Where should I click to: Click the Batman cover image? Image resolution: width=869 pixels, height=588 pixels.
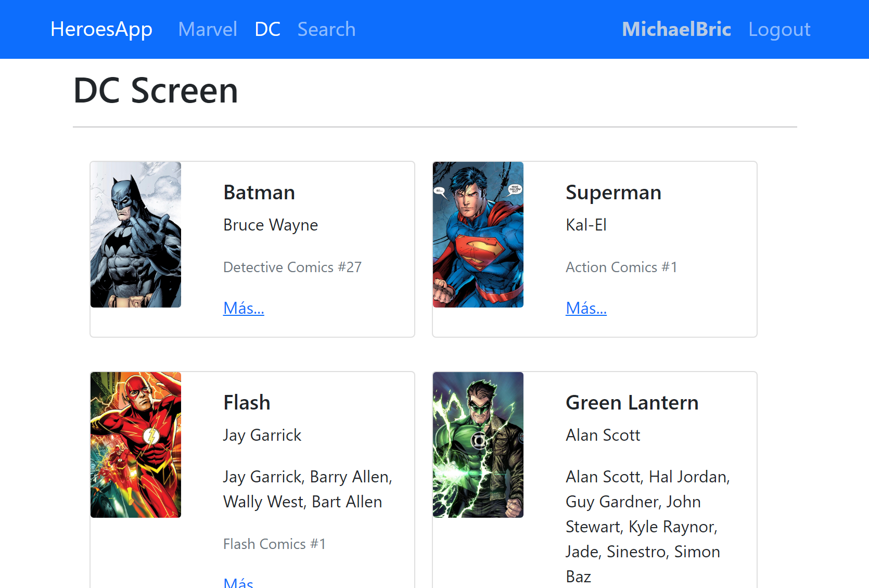[136, 235]
